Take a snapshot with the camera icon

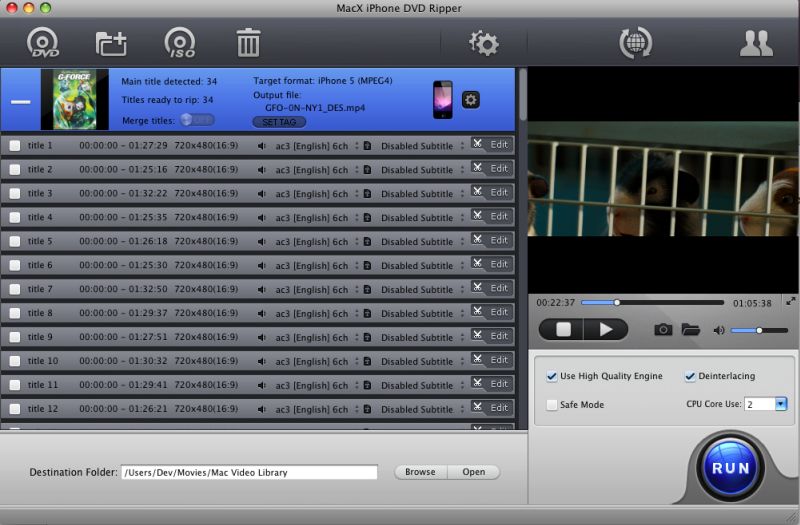coord(663,330)
